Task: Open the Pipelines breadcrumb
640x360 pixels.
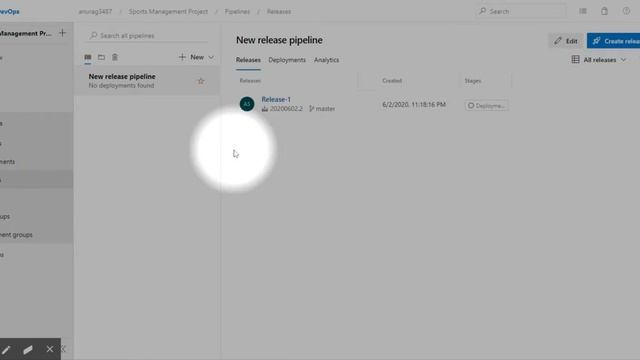Action: coord(237,11)
